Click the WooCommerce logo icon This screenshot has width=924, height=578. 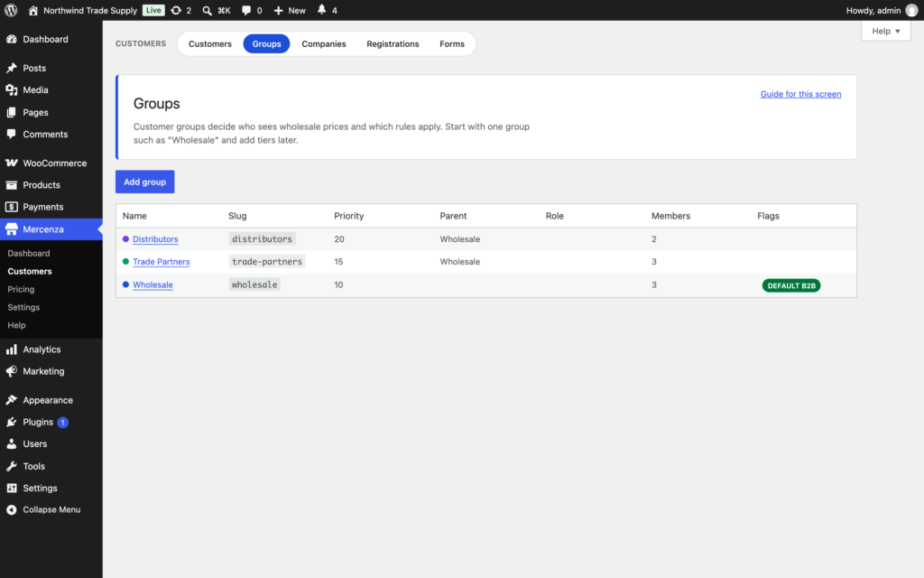click(x=11, y=163)
